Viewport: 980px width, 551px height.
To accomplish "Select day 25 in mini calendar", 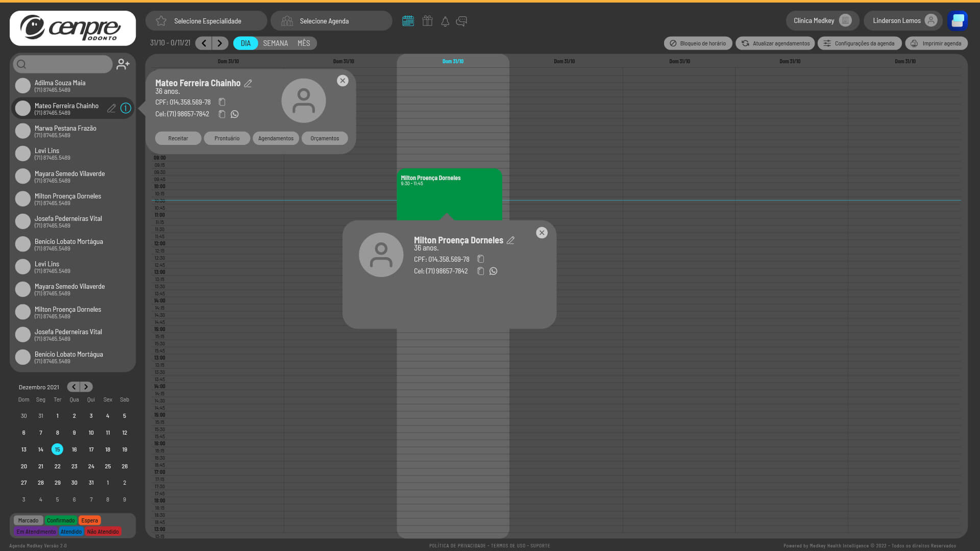I will 108,466.
